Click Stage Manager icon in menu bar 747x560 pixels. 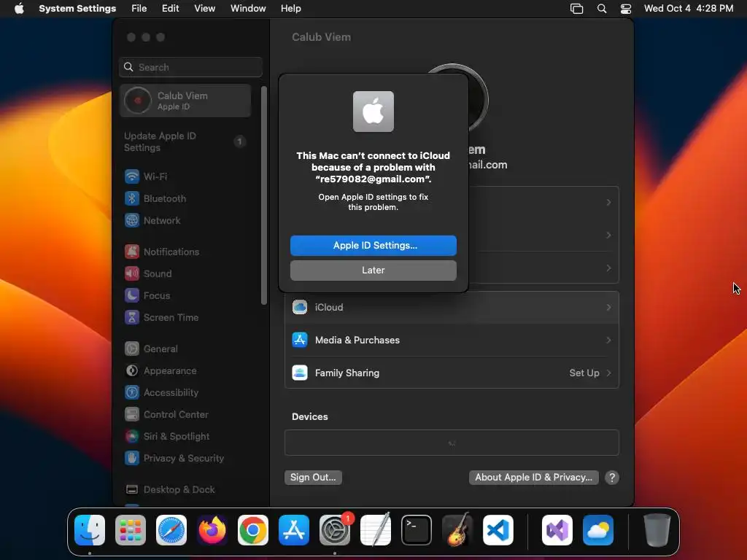point(577,9)
